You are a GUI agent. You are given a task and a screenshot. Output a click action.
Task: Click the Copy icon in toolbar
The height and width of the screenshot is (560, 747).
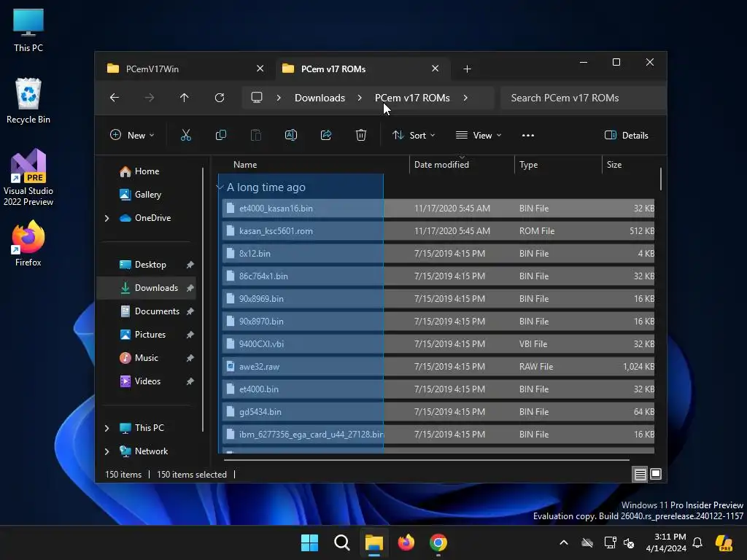click(x=220, y=135)
